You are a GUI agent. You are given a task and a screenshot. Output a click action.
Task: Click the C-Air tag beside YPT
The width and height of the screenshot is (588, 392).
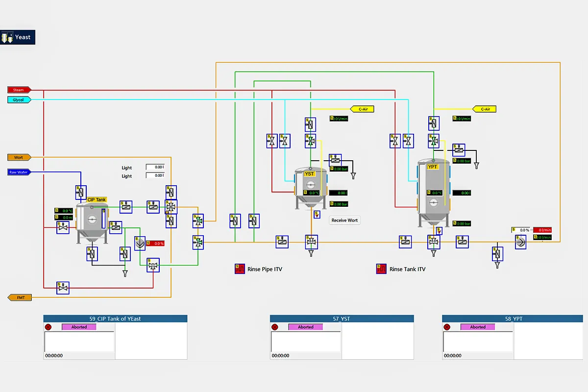485,109
